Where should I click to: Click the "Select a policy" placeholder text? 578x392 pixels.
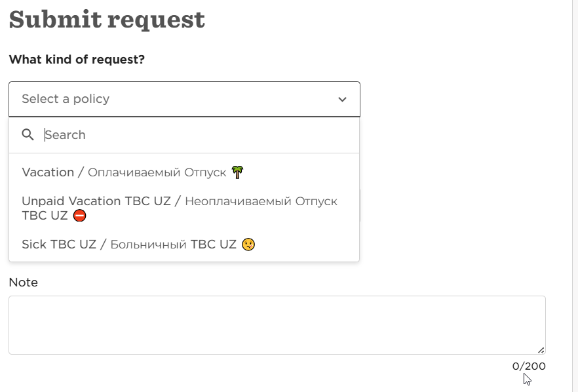tap(66, 99)
